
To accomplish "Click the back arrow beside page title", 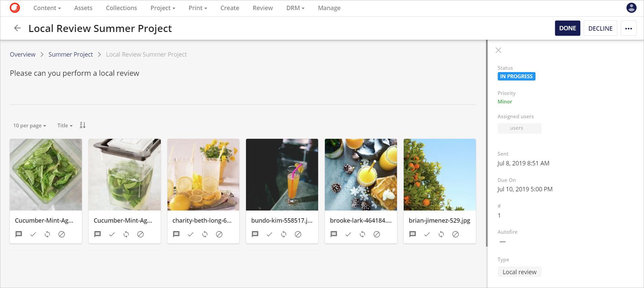I will (x=18, y=28).
